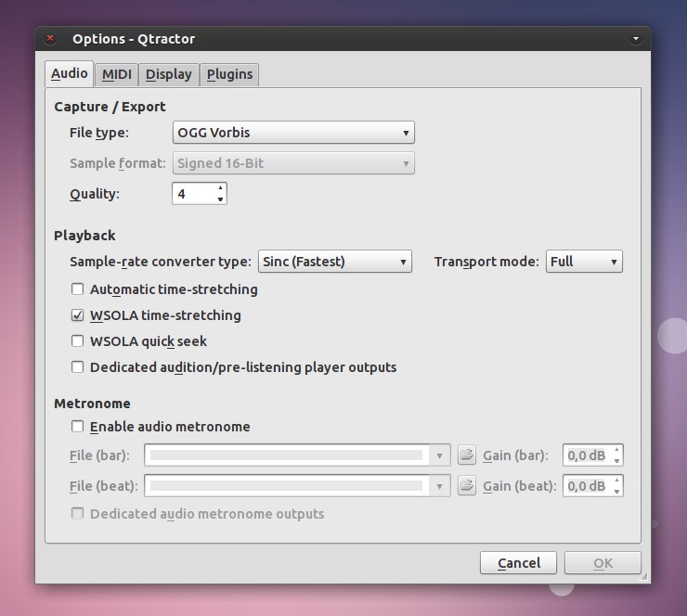The width and height of the screenshot is (687, 616).
Task: Enable audio metronome checkbox
Action: [78, 427]
